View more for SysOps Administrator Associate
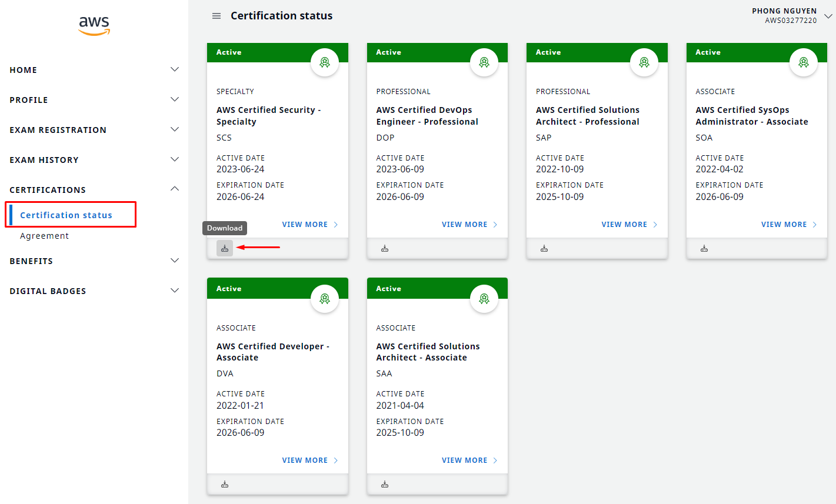 (x=788, y=225)
